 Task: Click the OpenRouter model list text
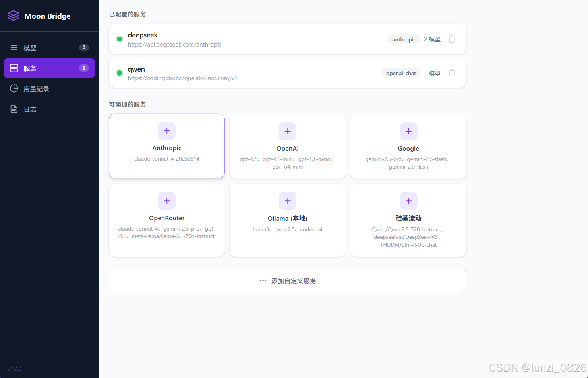(x=167, y=233)
